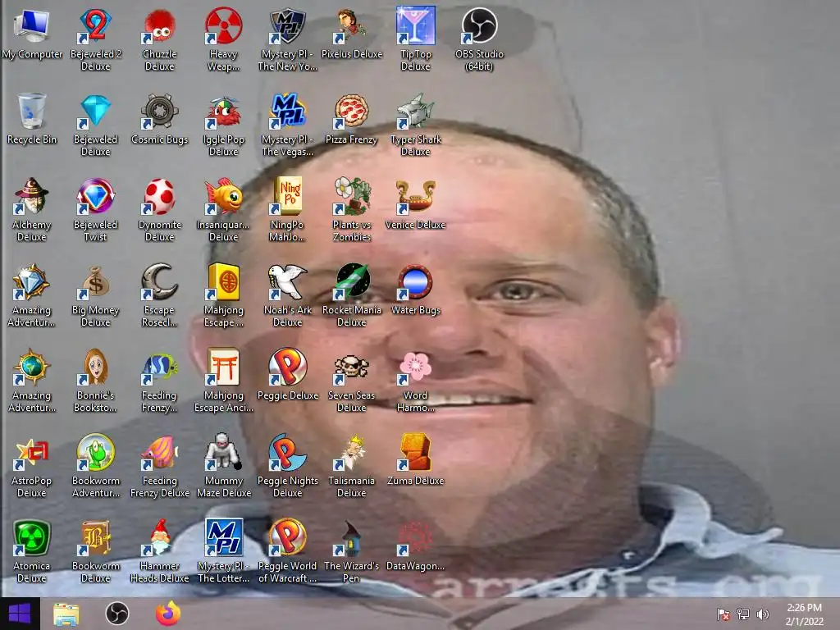Click the Talismania Deluxe king icon
Screen dimensions: 840x630
(x=351, y=452)
